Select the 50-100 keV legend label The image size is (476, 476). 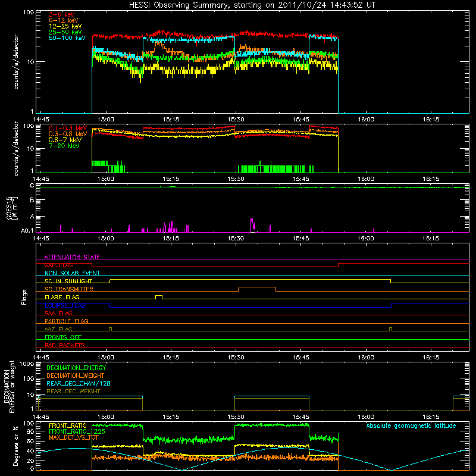click(67, 37)
